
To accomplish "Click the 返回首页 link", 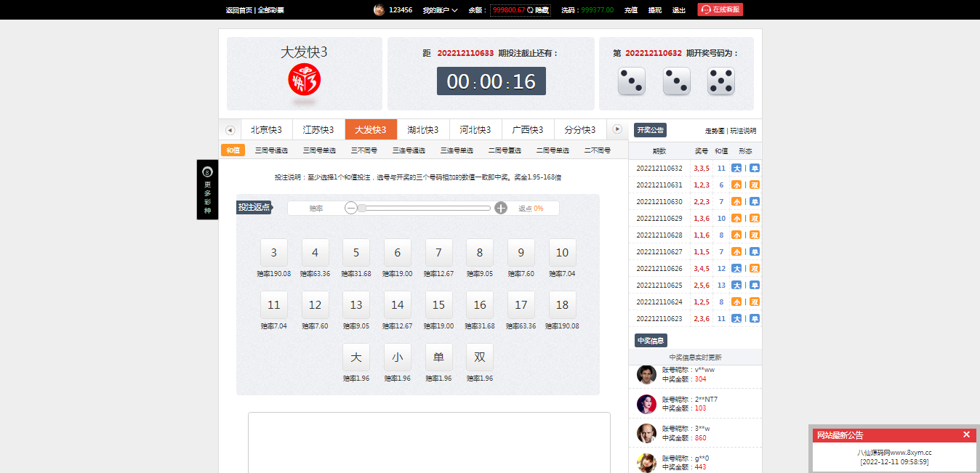I will 238,10.
